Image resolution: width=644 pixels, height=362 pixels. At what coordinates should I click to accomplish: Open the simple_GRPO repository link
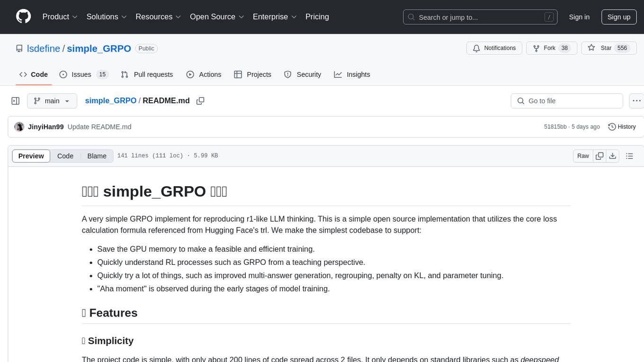click(x=99, y=48)
